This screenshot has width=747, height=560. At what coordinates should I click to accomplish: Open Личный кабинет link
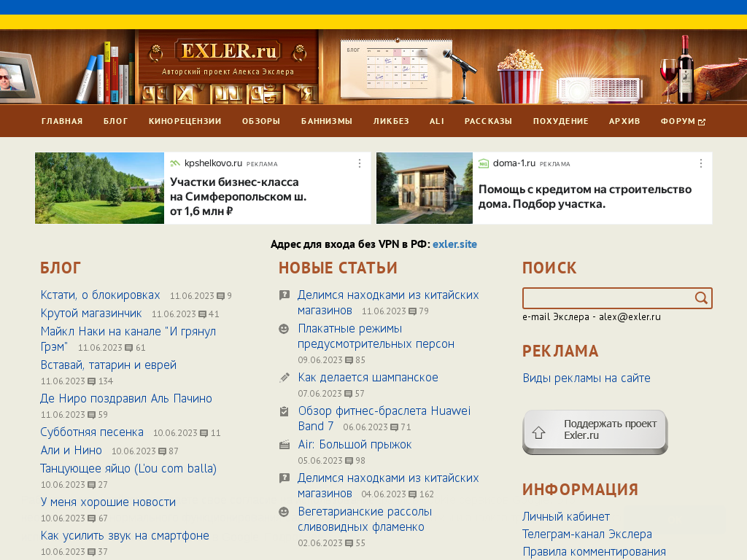(566, 517)
